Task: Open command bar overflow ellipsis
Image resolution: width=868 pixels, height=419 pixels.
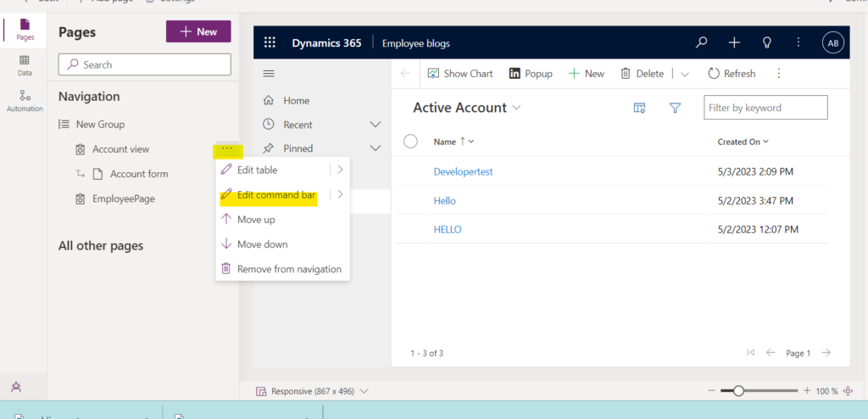Action: coord(779,74)
